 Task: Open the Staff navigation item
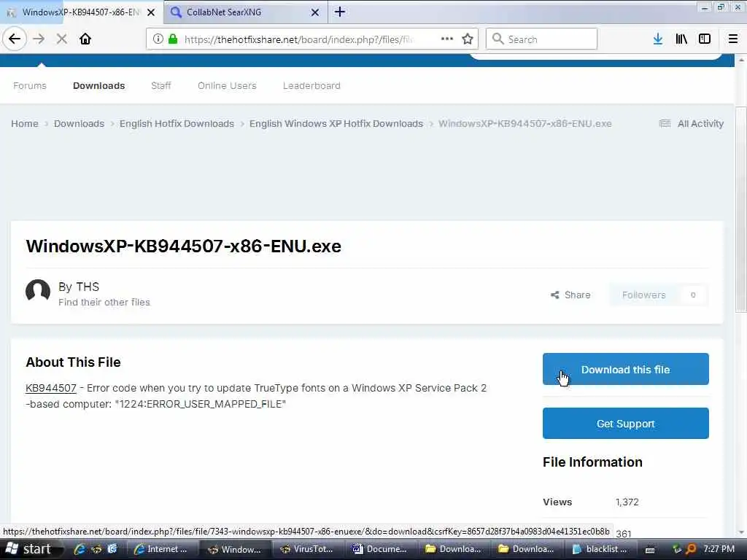click(x=160, y=86)
